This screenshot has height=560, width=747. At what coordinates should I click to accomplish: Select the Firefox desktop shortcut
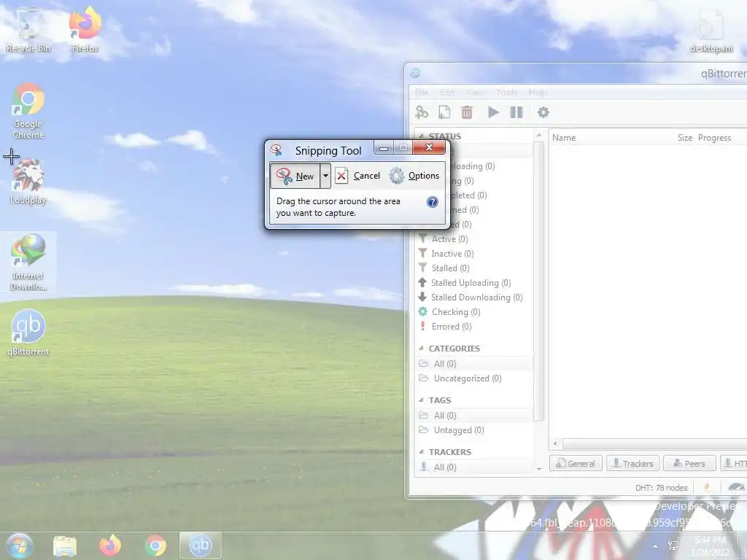85,30
